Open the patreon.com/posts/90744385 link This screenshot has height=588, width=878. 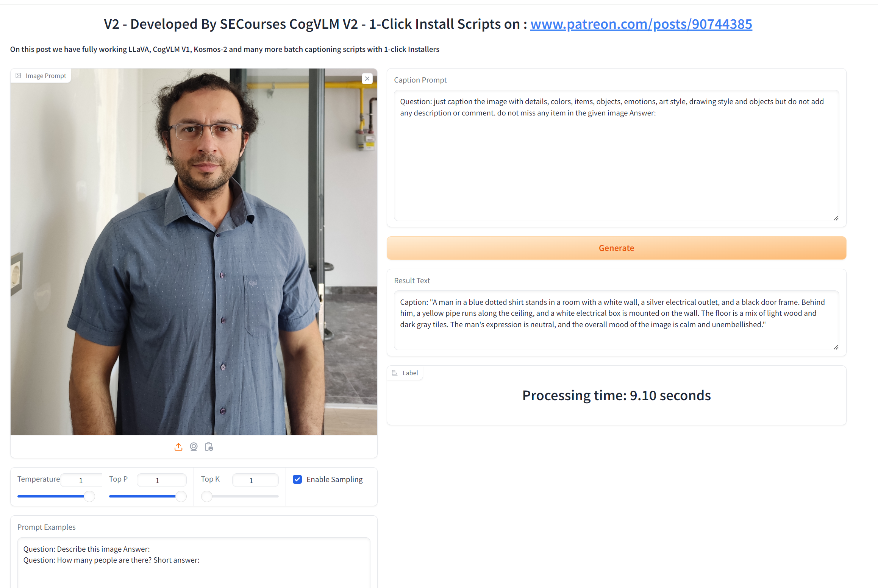641,24
